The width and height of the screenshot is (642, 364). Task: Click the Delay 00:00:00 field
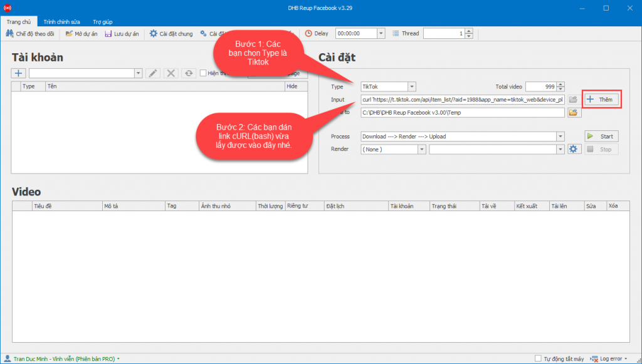(356, 34)
